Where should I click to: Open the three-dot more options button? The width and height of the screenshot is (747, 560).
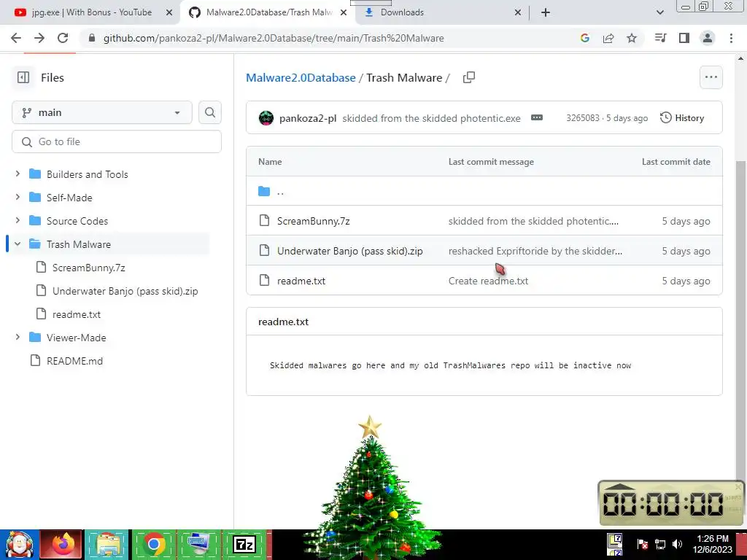pyautogui.click(x=711, y=77)
